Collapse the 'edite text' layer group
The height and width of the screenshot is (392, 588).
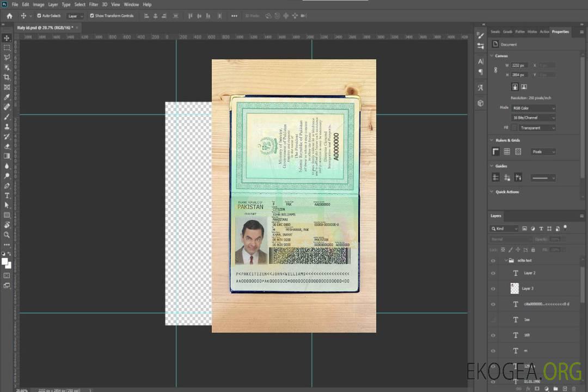click(506, 260)
